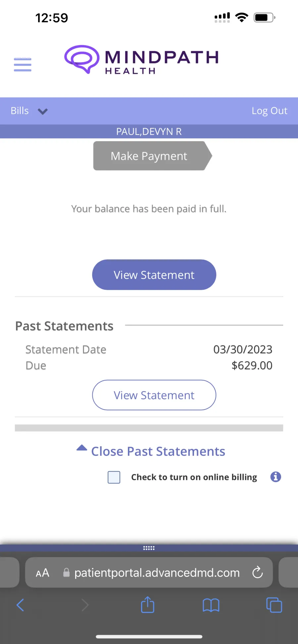Show open tabs in Safari
The width and height of the screenshot is (298, 644).
(274, 605)
